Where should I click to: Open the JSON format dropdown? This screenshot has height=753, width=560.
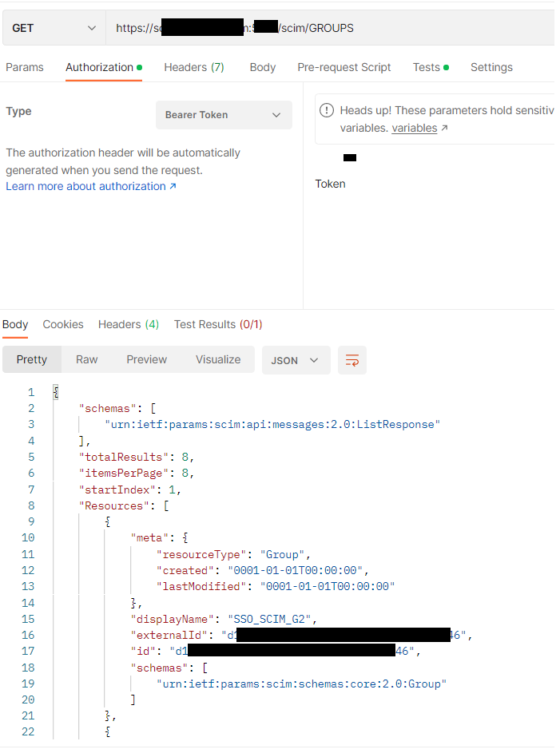(295, 360)
